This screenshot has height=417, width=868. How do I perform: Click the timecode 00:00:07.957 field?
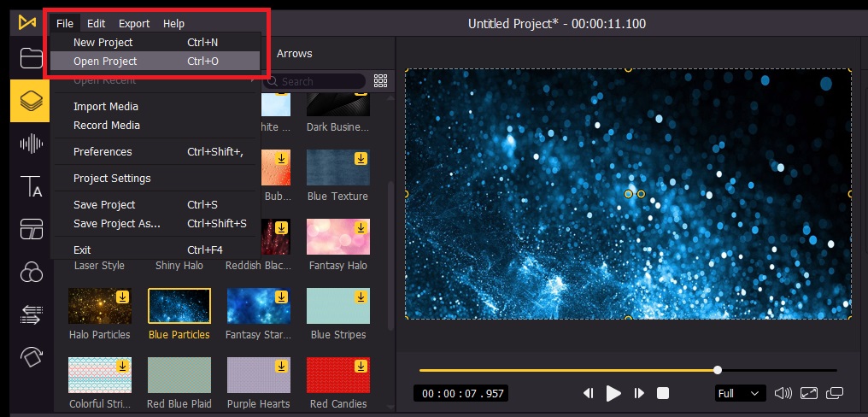460,393
